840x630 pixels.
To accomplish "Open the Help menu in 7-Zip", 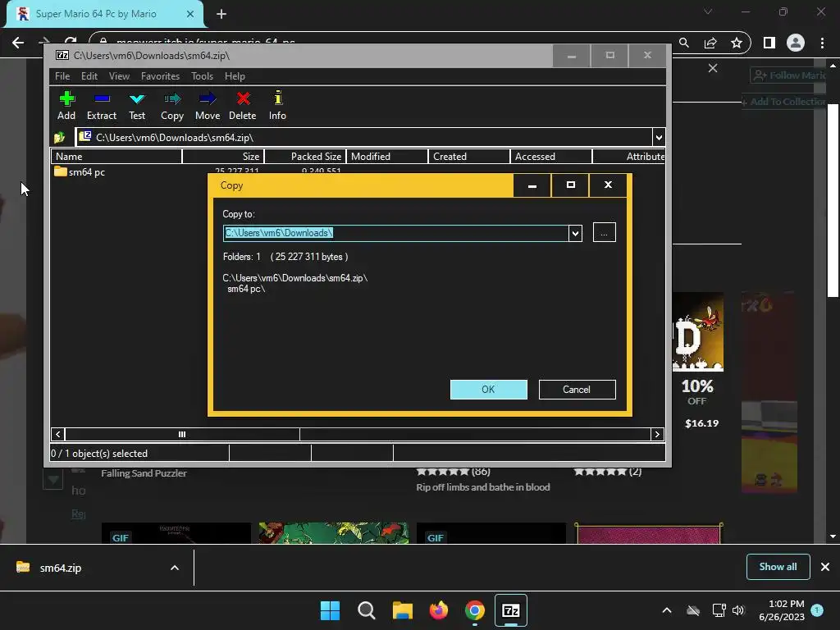I will (x=235, y=76).
